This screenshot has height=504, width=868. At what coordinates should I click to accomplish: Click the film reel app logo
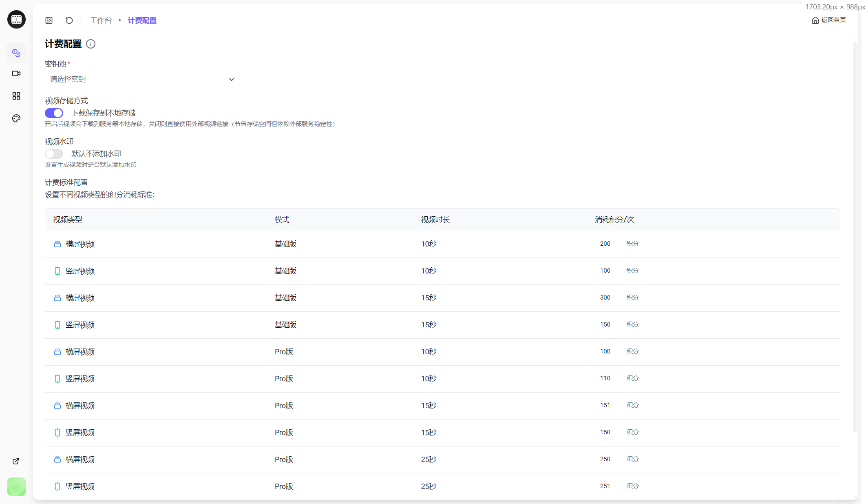click(16, 19)
